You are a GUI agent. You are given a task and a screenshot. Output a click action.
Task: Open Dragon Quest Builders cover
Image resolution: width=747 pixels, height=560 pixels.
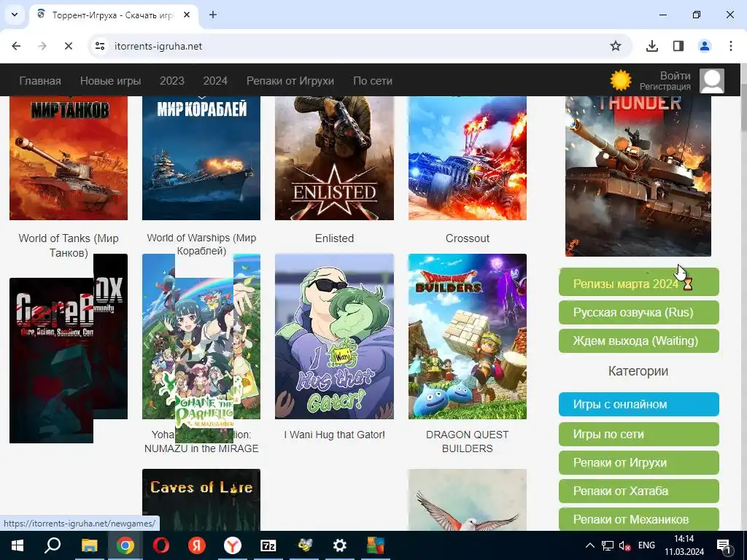tap(468, 337)
